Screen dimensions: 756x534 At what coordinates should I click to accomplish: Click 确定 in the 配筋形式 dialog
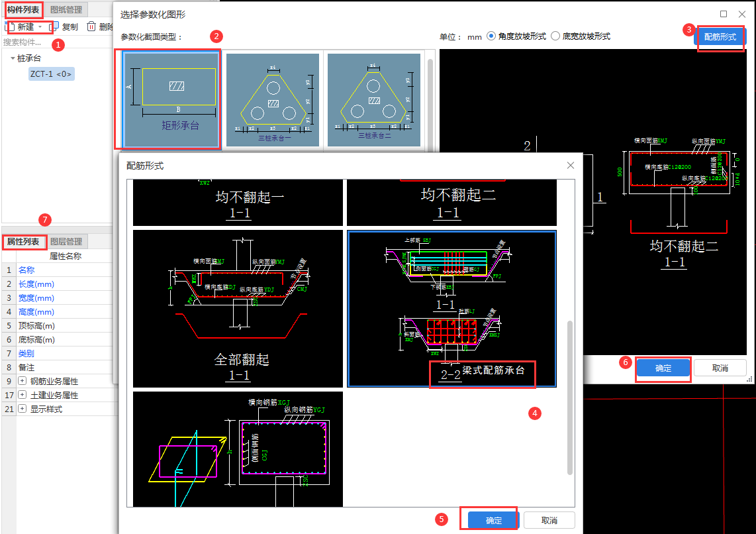coord(494,520)
